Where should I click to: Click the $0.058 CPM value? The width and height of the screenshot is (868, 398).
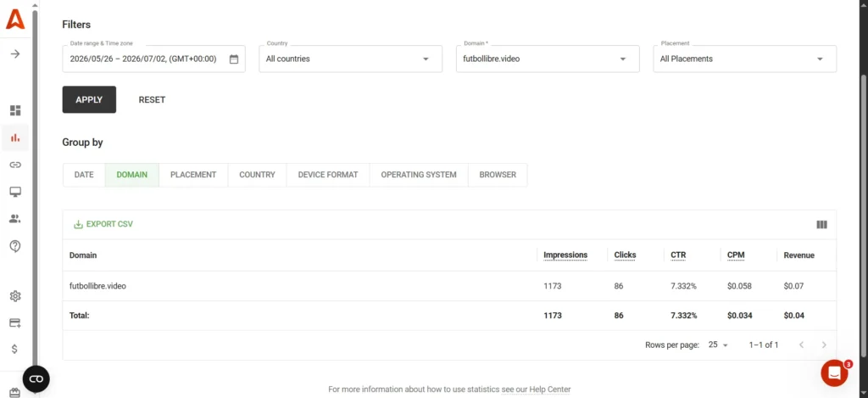point(739,287)
